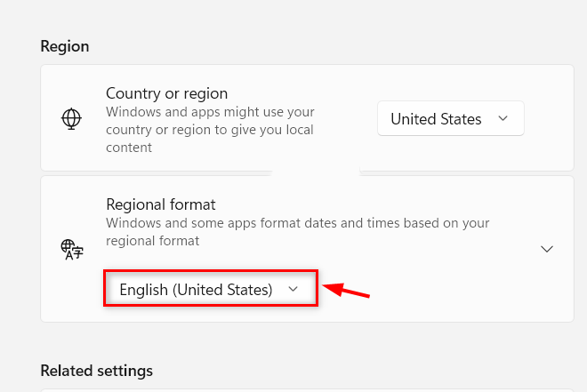Click the 'Windows and apps might use' description
The image size is (587, 392).
[x=210, y=130]
